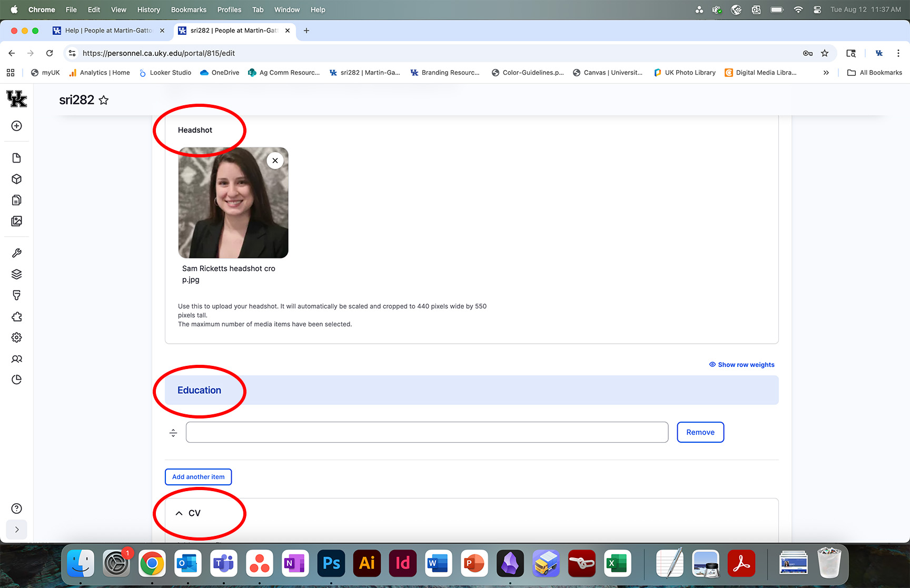The height and width of the screenshot is (588, 910).
Task: Open the paint brush appearance icon
Action: click(x=17, y=295)
